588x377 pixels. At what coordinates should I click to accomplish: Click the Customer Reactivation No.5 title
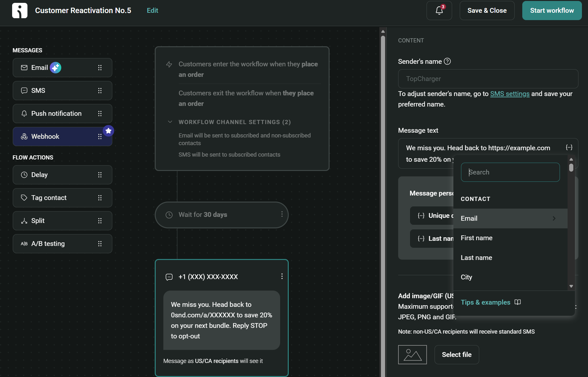tap(83, 11)
